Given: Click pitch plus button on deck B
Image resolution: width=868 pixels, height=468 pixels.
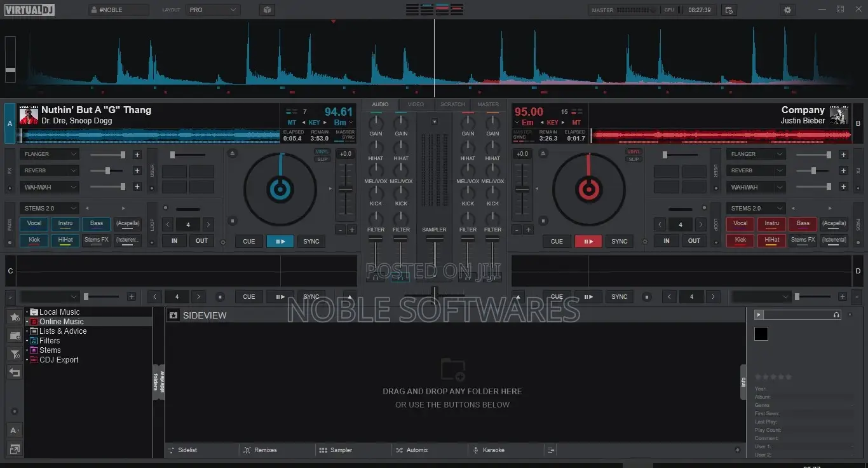Looking at the screenshot, I should [x=527, y=230].
